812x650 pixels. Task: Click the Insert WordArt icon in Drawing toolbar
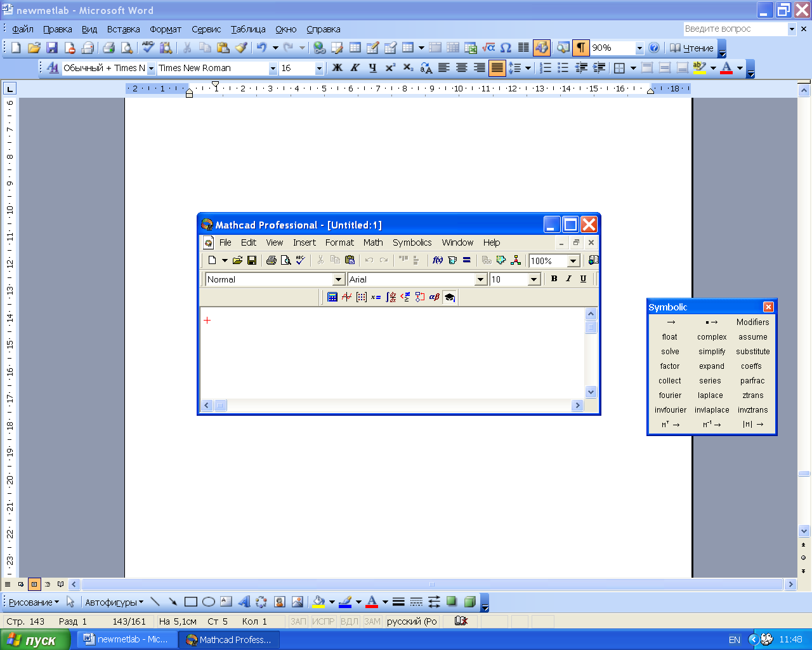tap(244, 602)
